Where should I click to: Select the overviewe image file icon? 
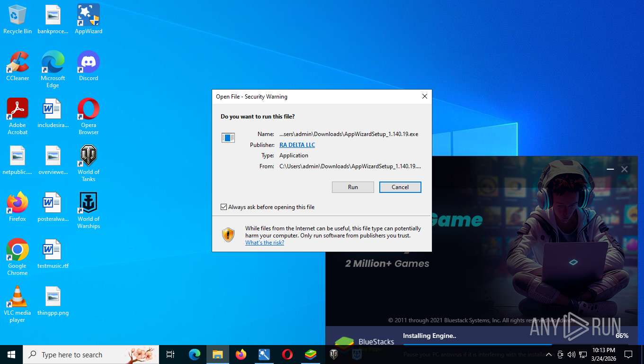(53, 160)
